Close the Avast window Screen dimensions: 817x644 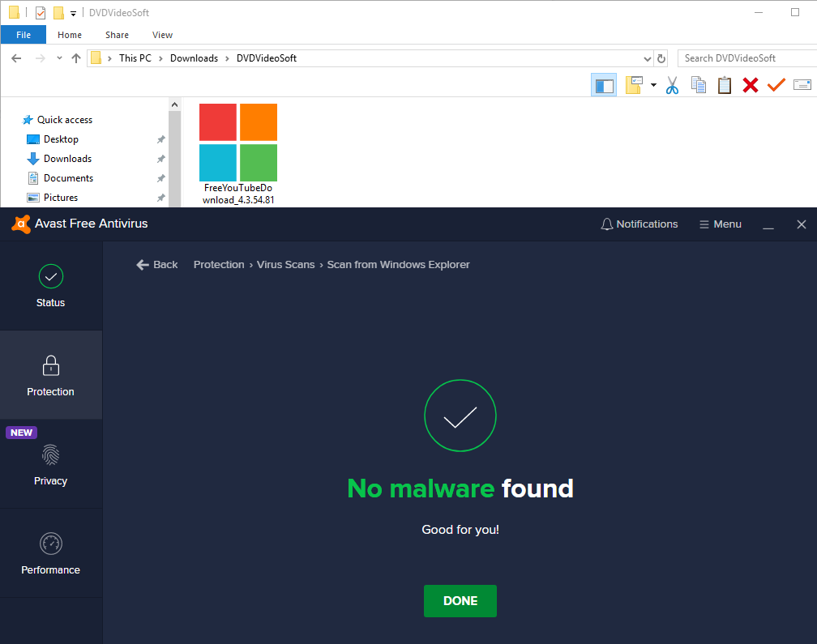[802, 224]
